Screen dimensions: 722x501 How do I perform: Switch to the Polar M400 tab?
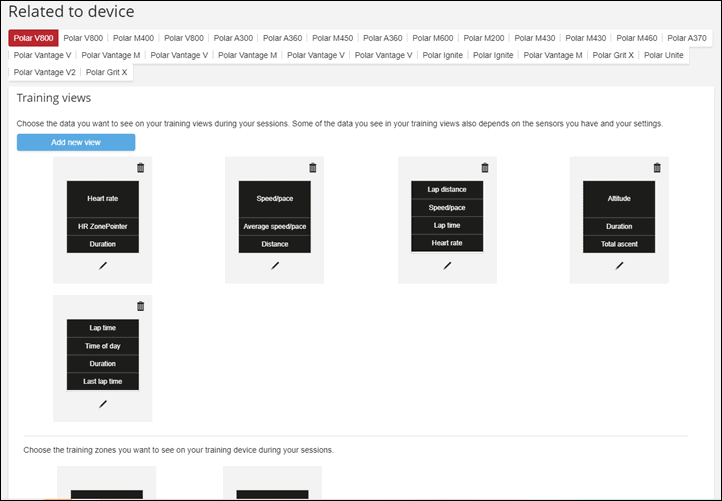pyautogui.click(x=134, y=38)
